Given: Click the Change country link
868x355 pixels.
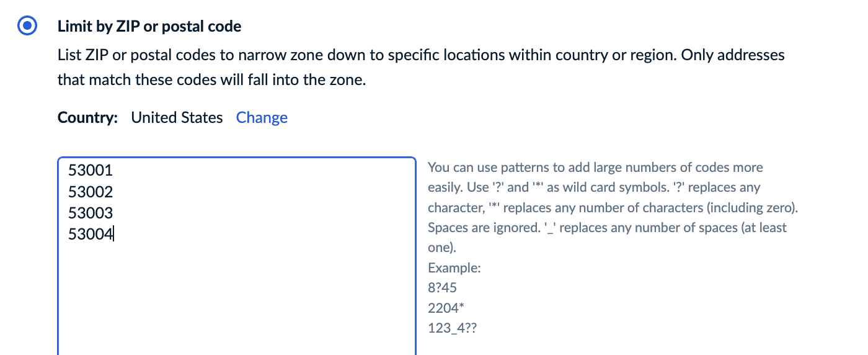Looking at the screenshot, I should (262, 118).
